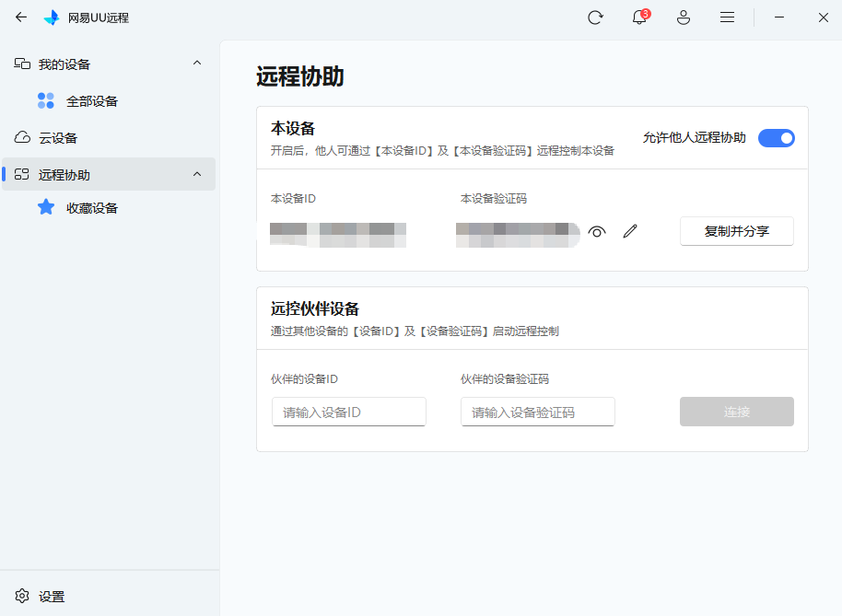Image resolution: width=842 pixels, height=616 pixels.
Task: Click the 云设备 cloud icon
Action: [22, 137]
